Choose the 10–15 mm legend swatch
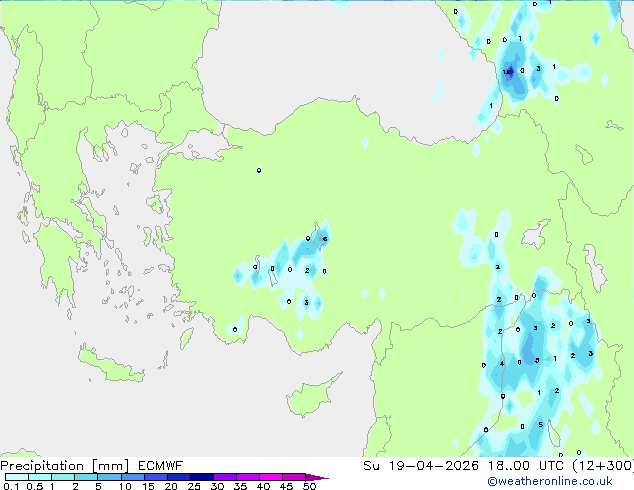The height and width of the screenshot is (490, 634). (x=132, y=477)
